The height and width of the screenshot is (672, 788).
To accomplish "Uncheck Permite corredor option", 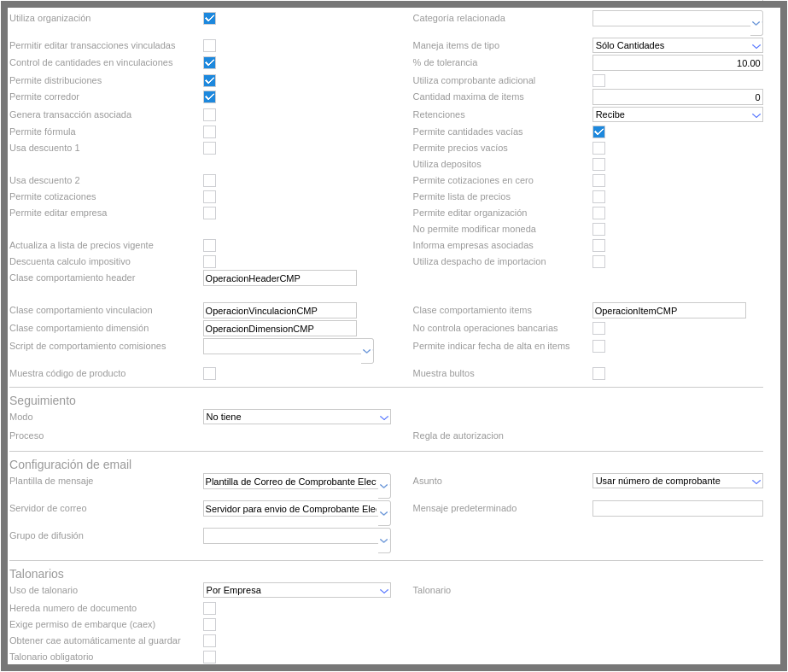I will click(x=209, y=96).
